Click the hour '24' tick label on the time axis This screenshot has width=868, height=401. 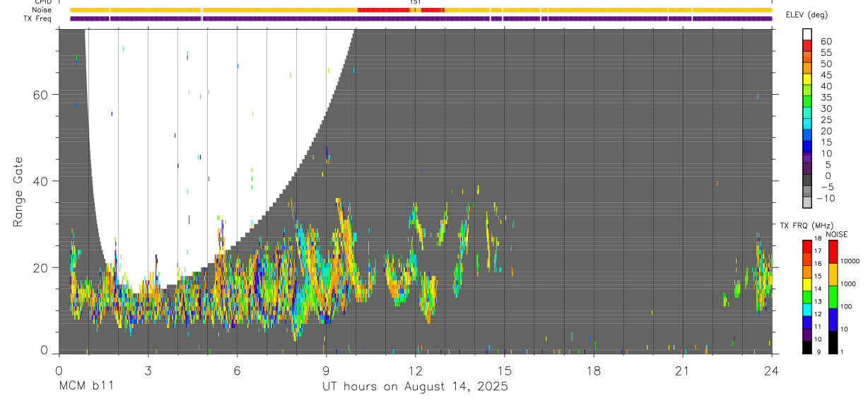[772, 371]
